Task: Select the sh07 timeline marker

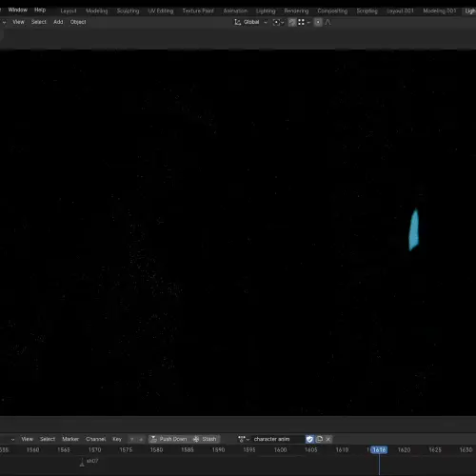Action: tap(89, 462)
